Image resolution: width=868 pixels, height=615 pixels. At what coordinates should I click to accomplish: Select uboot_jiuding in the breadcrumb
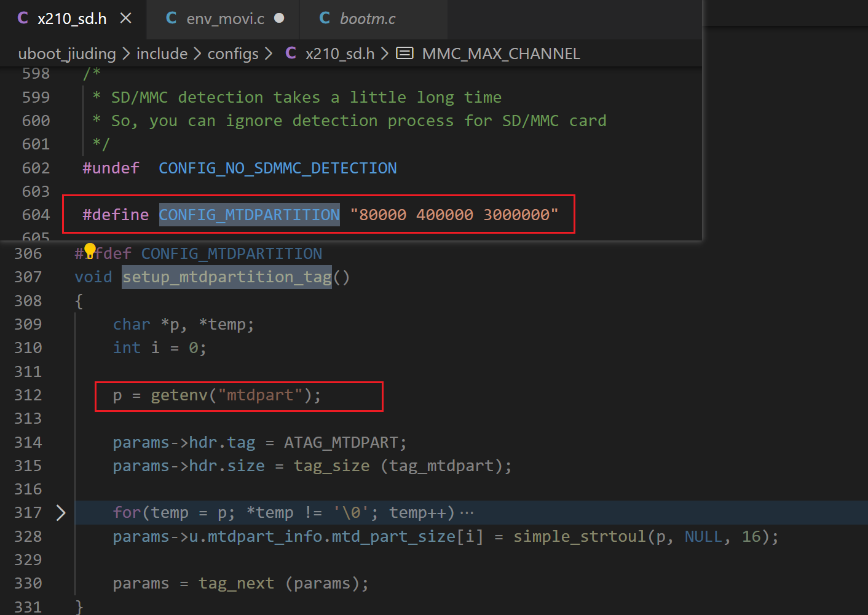67,54
